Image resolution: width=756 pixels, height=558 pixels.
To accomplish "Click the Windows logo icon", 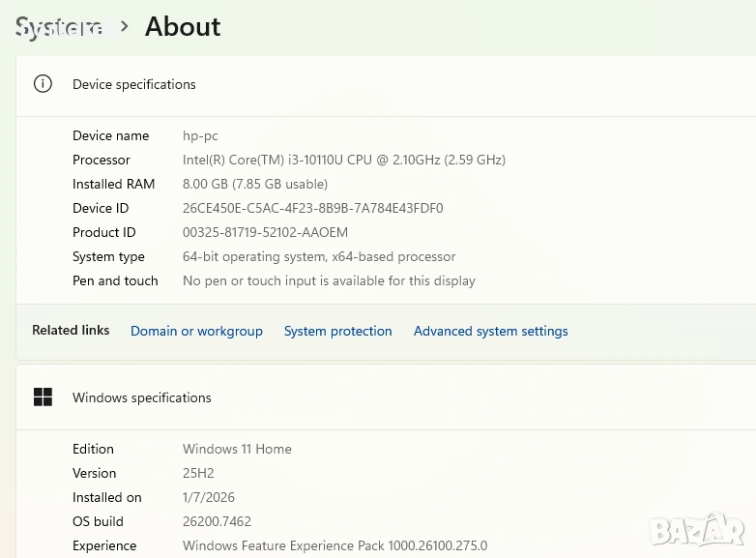I will coord(43,397).
